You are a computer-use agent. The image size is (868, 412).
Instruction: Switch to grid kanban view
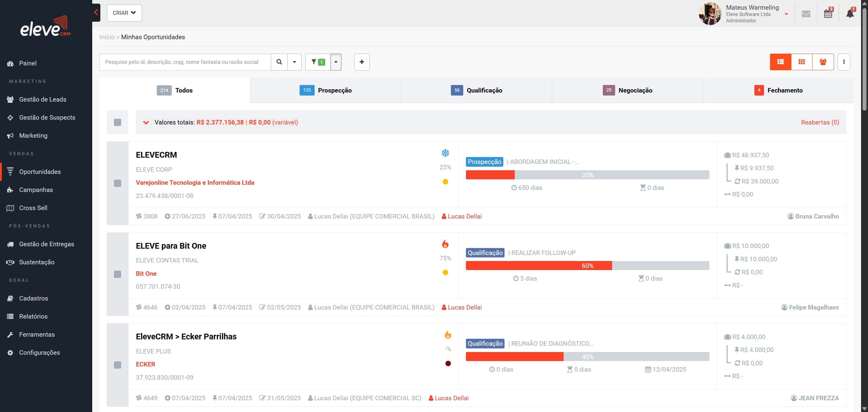pos(802,62)
